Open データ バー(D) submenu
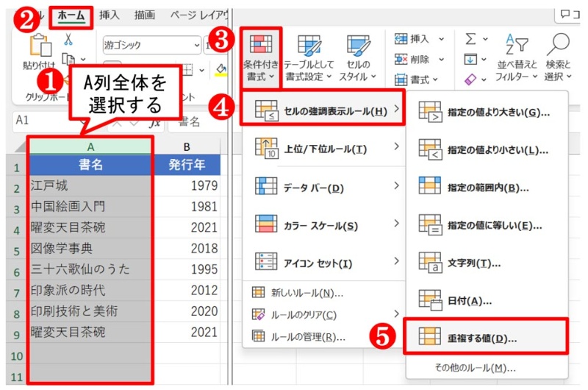 tap(324, 187)
